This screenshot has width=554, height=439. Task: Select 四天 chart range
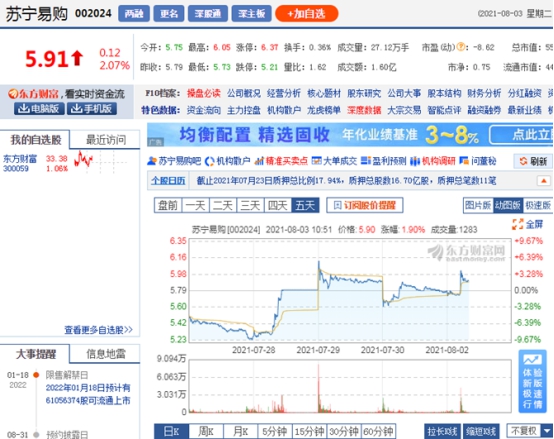pyautogui.click(x=278, y=205)
